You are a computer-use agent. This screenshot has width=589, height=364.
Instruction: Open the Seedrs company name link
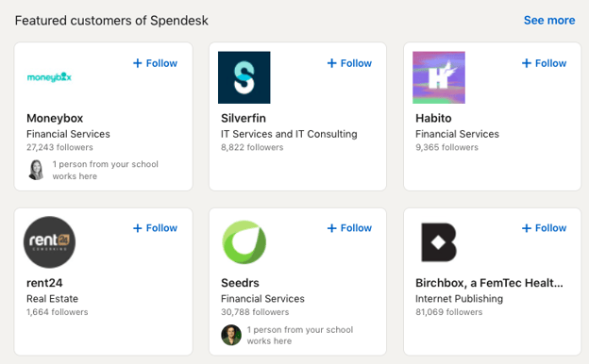[240, 283]
